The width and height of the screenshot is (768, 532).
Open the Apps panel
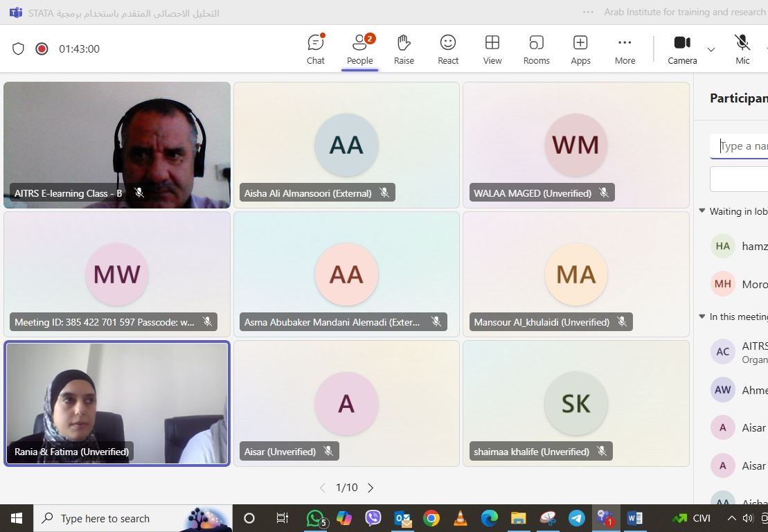point(580,49)
